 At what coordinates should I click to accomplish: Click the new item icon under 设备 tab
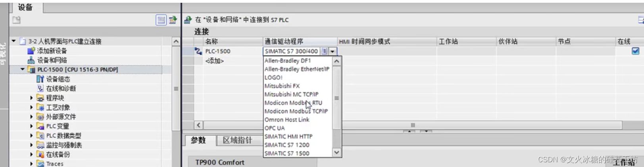coord(16,20)
